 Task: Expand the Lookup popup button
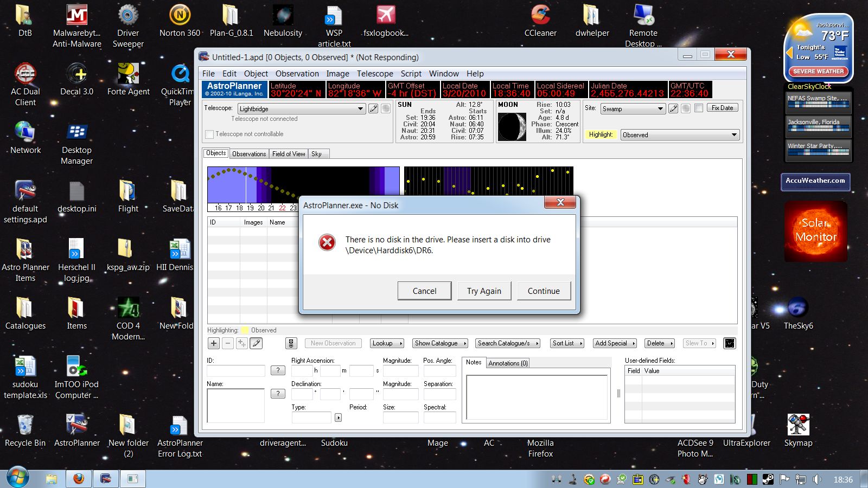pyautogui.click(x=387, y=343)
